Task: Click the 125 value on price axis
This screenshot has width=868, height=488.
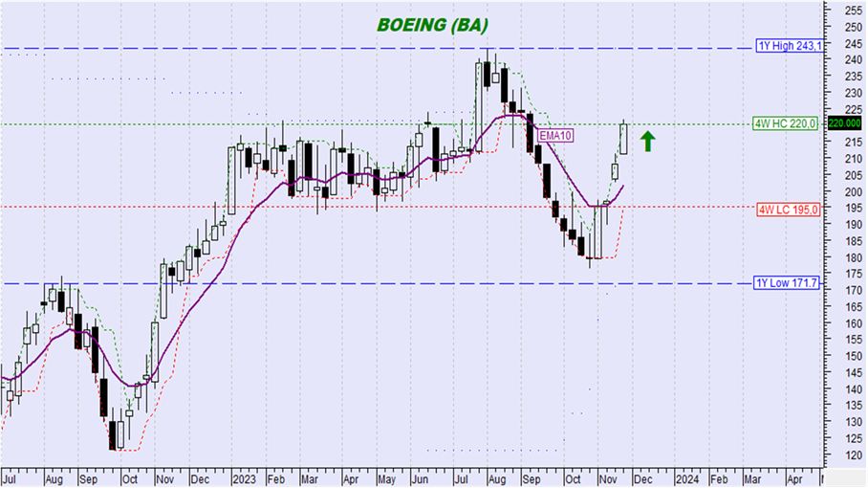Action: [x=853, y=438]
